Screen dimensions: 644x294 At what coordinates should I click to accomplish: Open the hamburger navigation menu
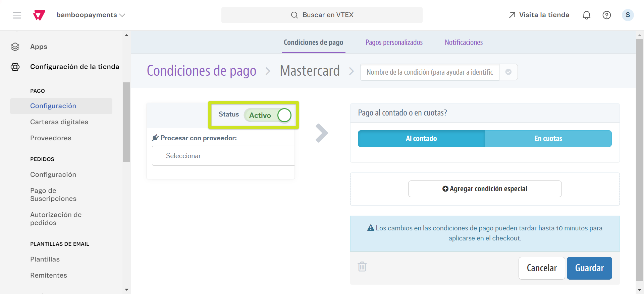[x=17, y=15]
